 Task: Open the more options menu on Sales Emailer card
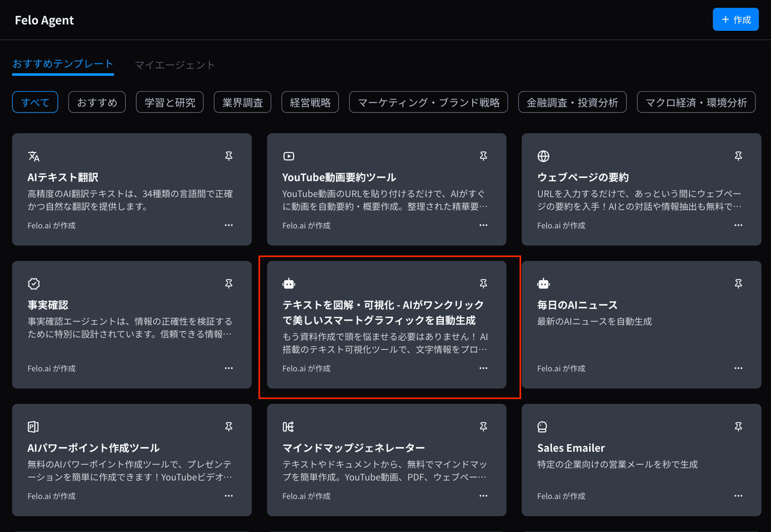(x=738, y=495)
